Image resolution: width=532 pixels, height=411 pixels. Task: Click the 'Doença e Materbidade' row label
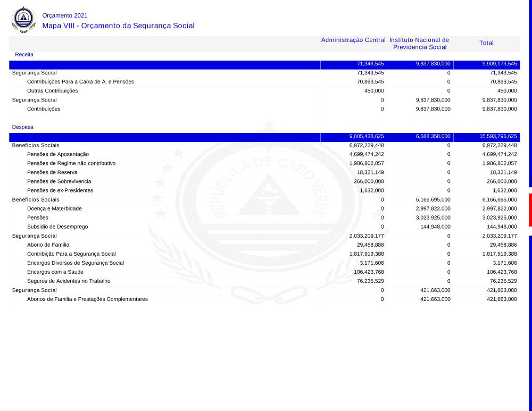tap(54, 208)
